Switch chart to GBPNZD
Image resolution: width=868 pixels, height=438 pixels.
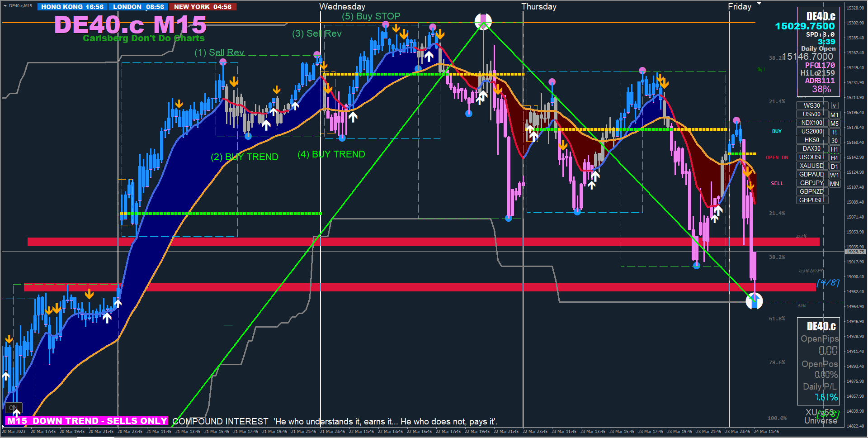812,191
